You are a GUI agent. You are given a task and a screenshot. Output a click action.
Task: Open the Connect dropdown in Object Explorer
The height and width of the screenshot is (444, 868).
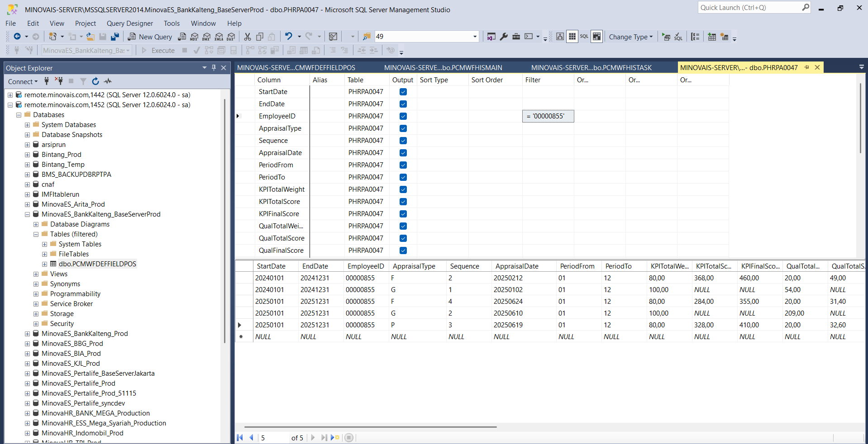pos(23,81)
